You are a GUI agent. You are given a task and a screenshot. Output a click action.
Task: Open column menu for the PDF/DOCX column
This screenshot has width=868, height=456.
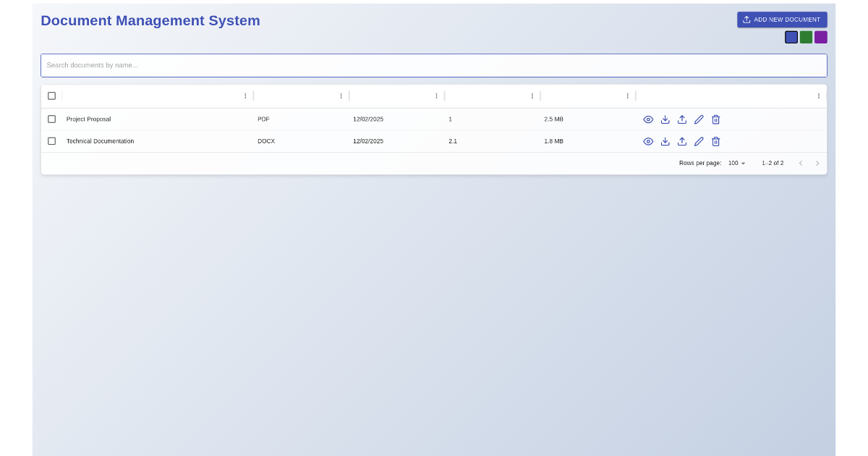click(x=341, y=96)
